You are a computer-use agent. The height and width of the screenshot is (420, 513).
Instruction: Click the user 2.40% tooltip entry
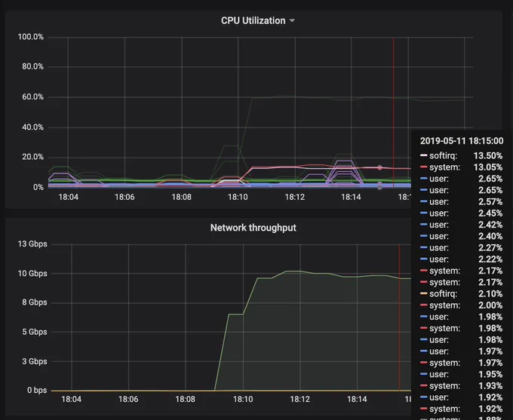[461, 236]
